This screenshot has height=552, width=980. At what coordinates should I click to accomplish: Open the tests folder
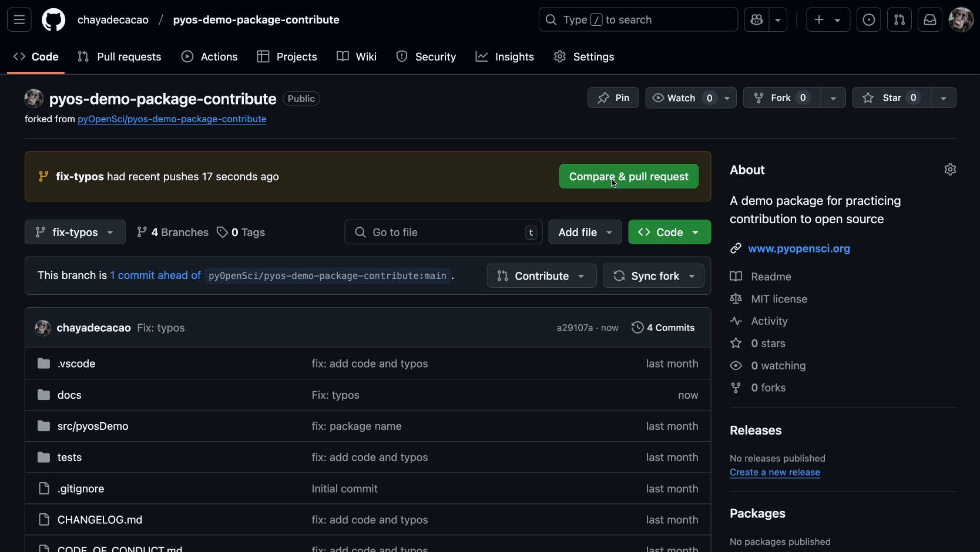pos(69,457)
